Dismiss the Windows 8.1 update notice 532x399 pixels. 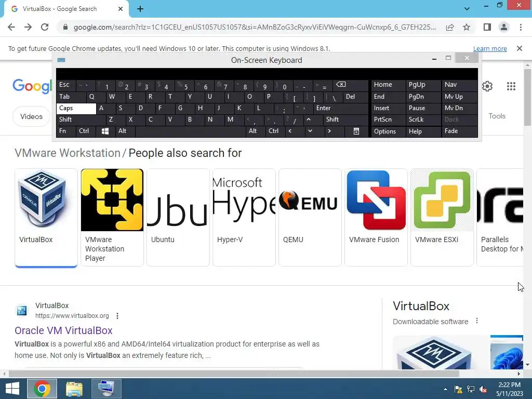click(520, 48)
